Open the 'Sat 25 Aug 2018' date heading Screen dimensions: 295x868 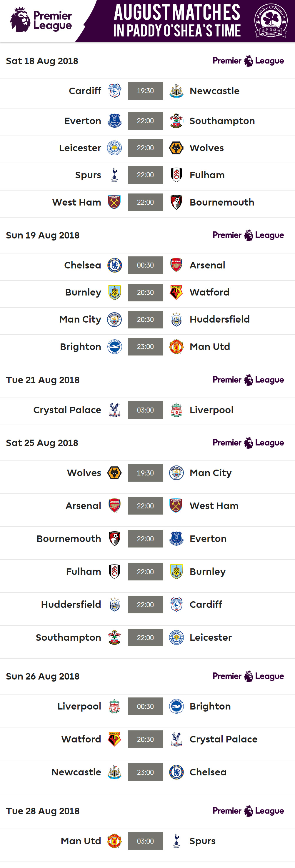42,443
